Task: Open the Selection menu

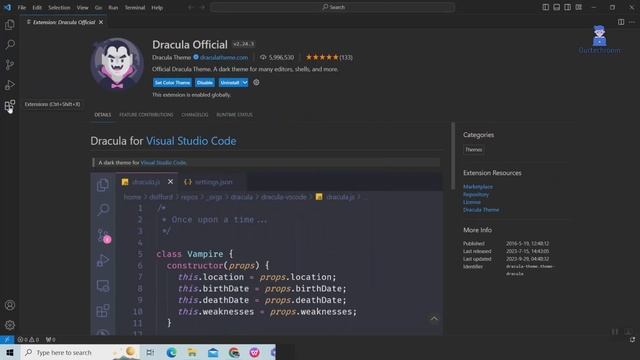Action: (59, 7)
